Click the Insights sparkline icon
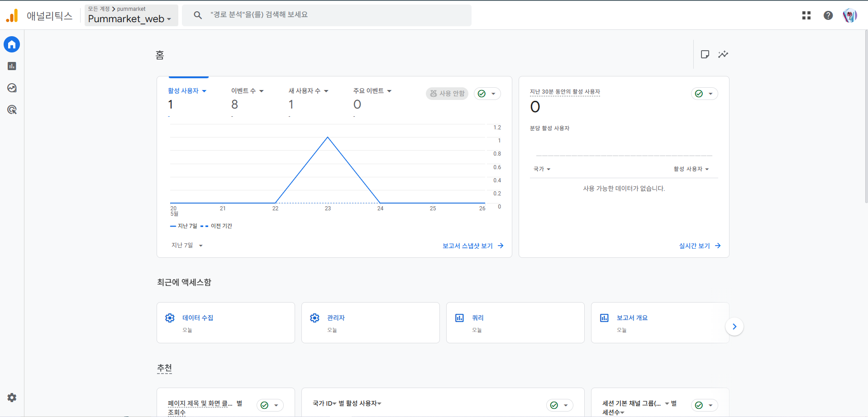 point(723,54)
